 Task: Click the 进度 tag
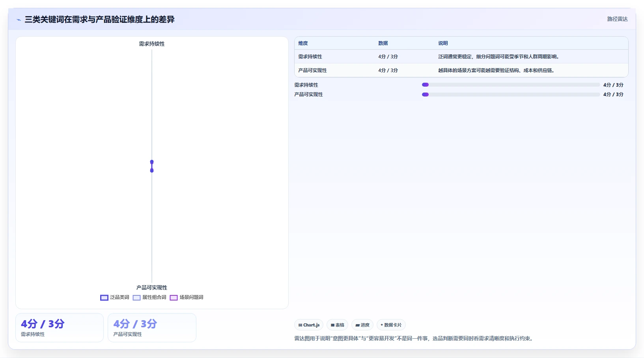click(362, 325)
